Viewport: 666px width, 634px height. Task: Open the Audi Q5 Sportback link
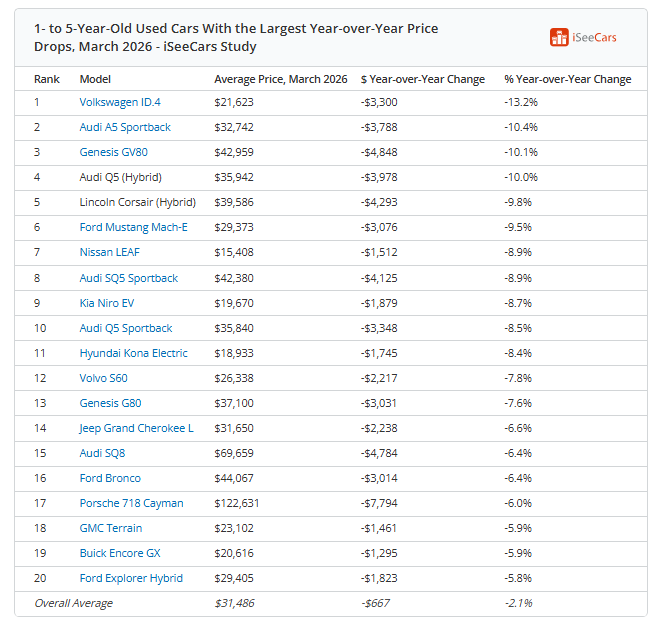point(126,328)
